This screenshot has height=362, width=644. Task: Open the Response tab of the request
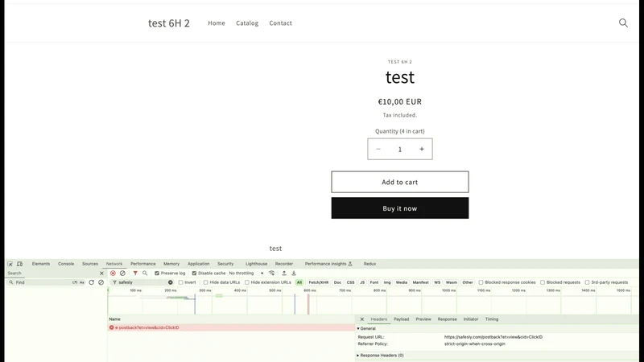coord(447,319)
